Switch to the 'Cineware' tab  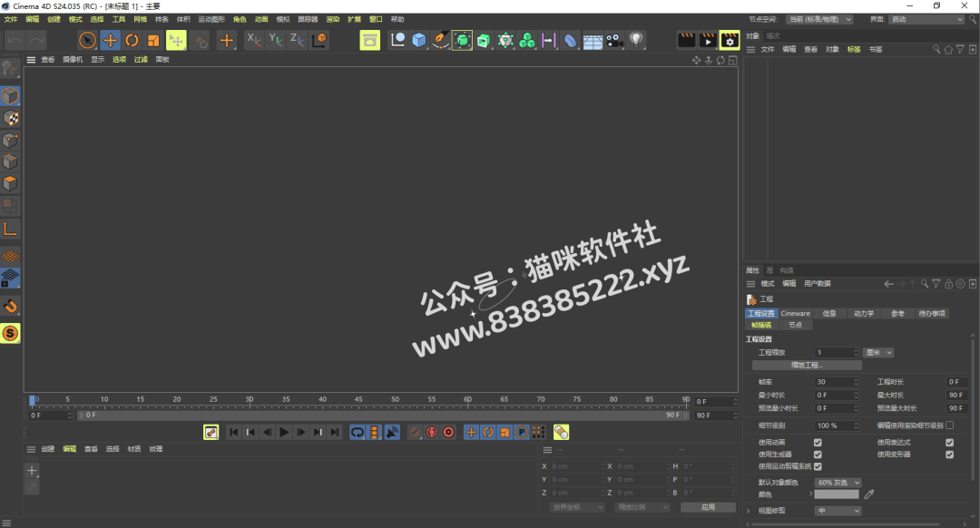coord(795,314)
